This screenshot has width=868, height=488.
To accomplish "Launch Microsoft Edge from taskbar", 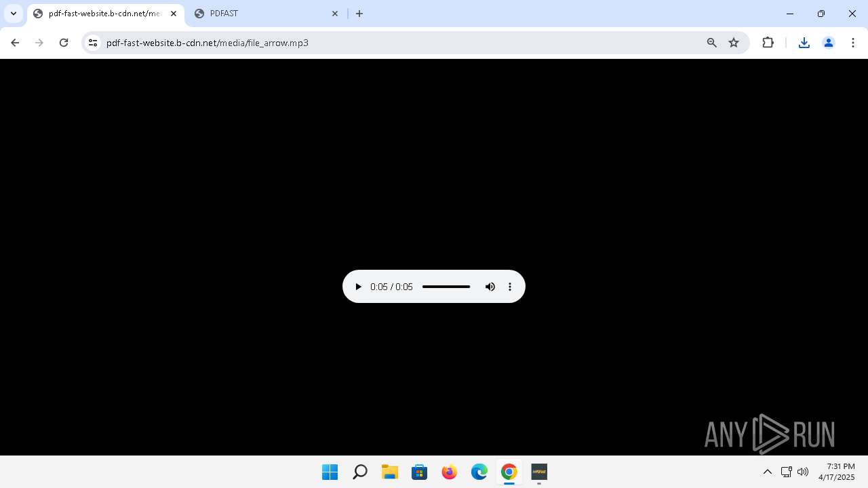I will 479,472.
